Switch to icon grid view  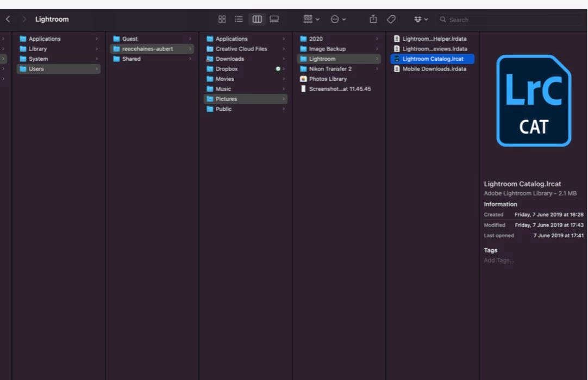pyautogui.click(x=222, y=19)
